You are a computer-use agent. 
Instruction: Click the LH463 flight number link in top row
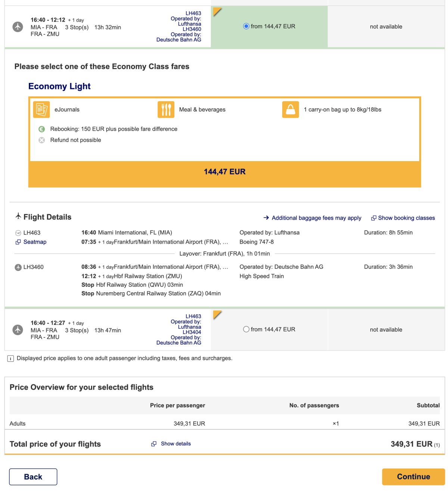(x=193, y=13)
